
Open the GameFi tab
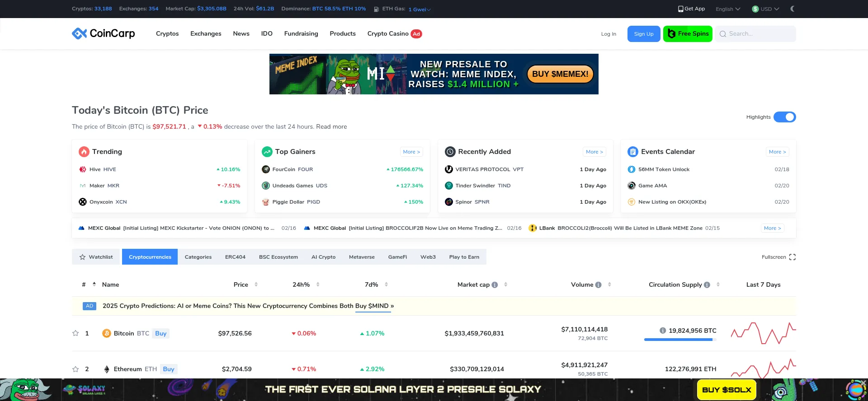pyautogui.click(x=397, y=257)
